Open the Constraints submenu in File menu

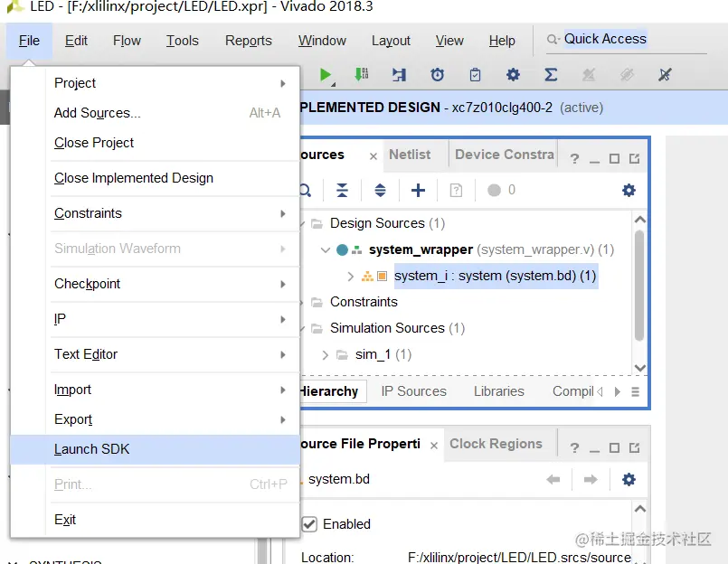[x=155, y=213]
